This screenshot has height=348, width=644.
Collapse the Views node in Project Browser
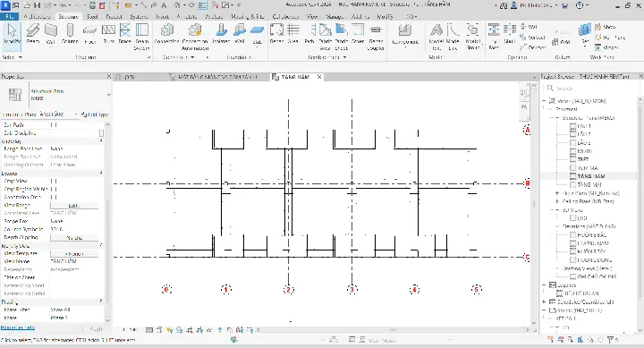click(x=544, y=101)
